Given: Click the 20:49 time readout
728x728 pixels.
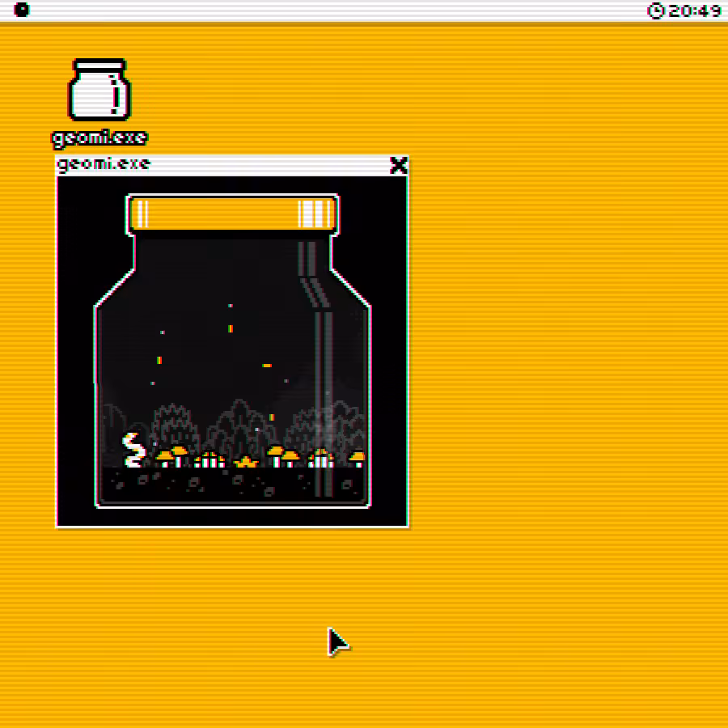Looking at the screenshot, I should (695, 11).
